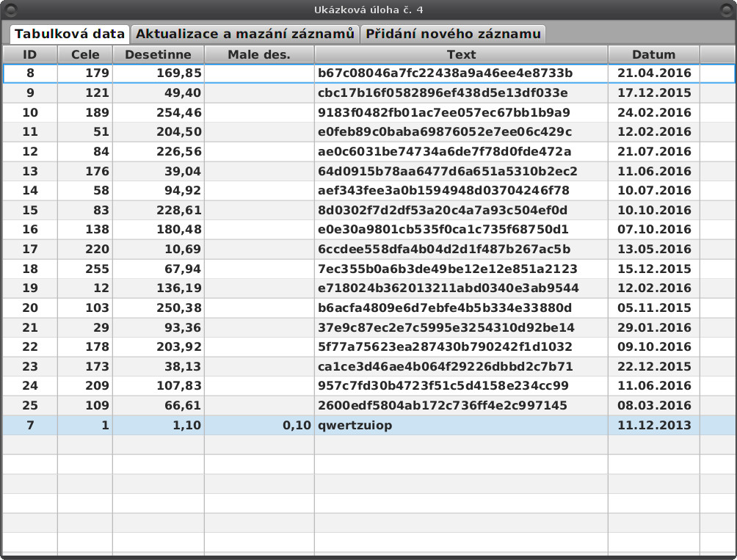The width and height of the screenshot is (737, 560).
Task: Select text cell aef343fee3a0b1594948d03704246f78
Action: click(x=461, y=191)
